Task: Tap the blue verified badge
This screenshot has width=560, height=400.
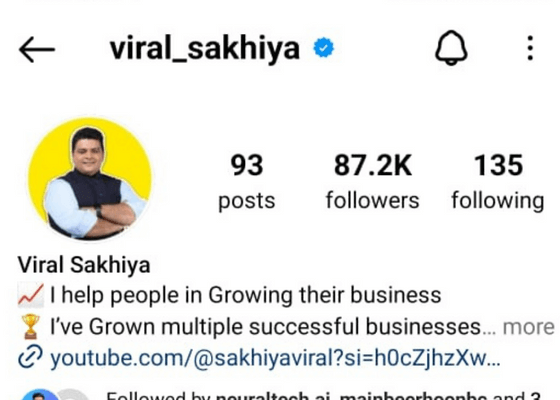Action: click(x=324, y=48)
